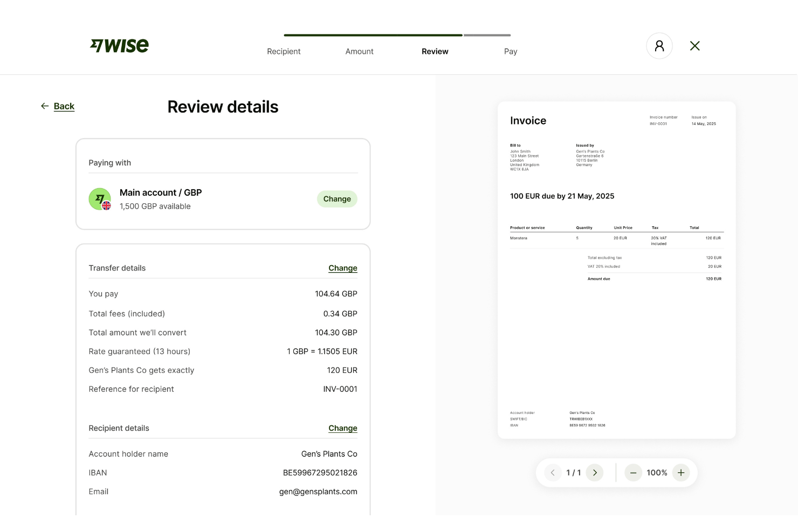Change the Transfer details

(x=343, y=268)
